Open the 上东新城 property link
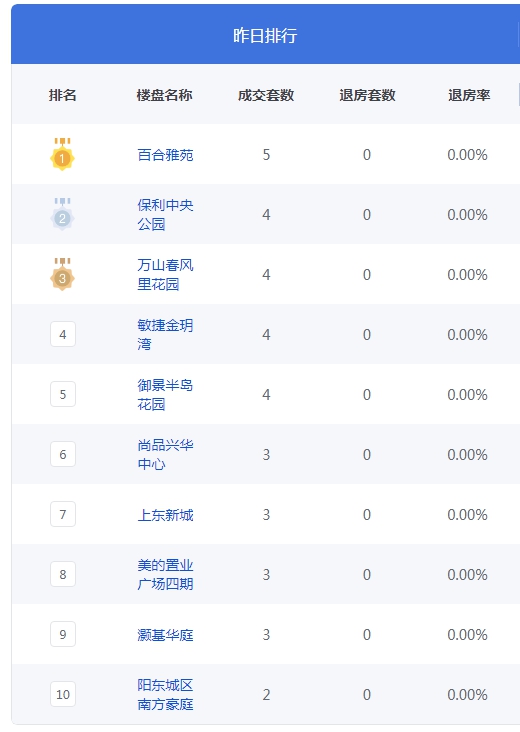The height and width of the screenshot is (732, 520). (165, 515)
